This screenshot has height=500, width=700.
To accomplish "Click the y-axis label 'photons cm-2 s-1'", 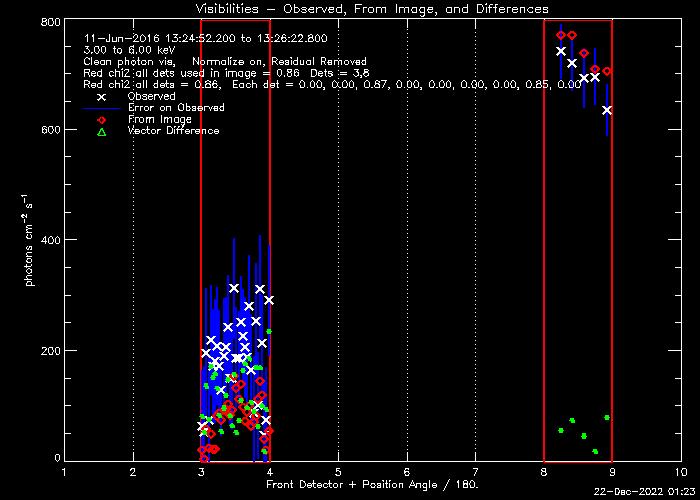I will pyautogui.click(x=29, y=240).
